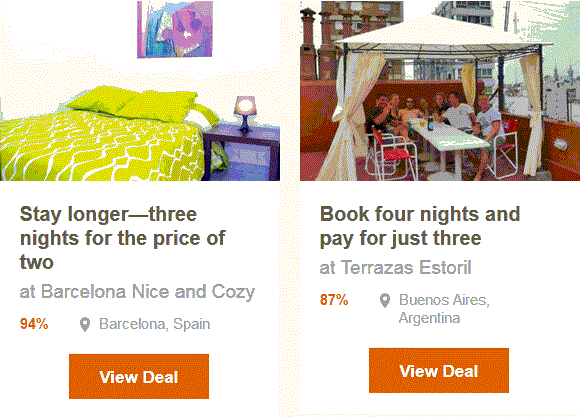
Task: Click the 94% rating score
Action: tap(34, 324)
